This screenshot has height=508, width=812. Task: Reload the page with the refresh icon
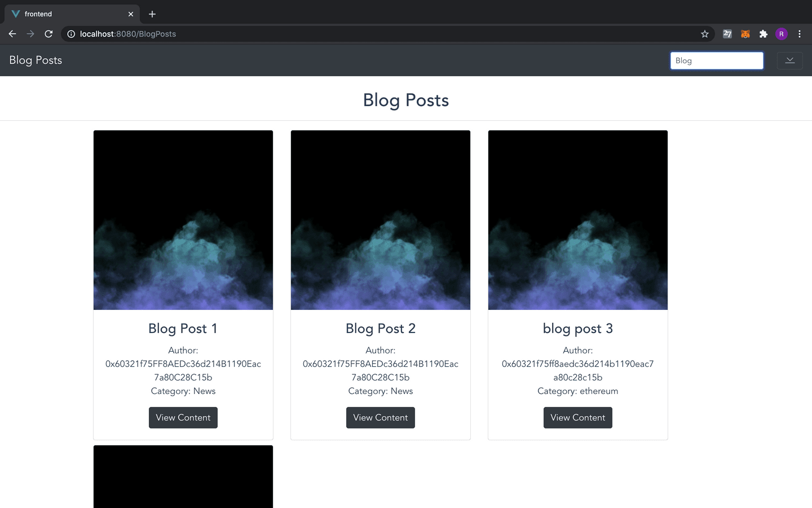click(x=48, y=34)
